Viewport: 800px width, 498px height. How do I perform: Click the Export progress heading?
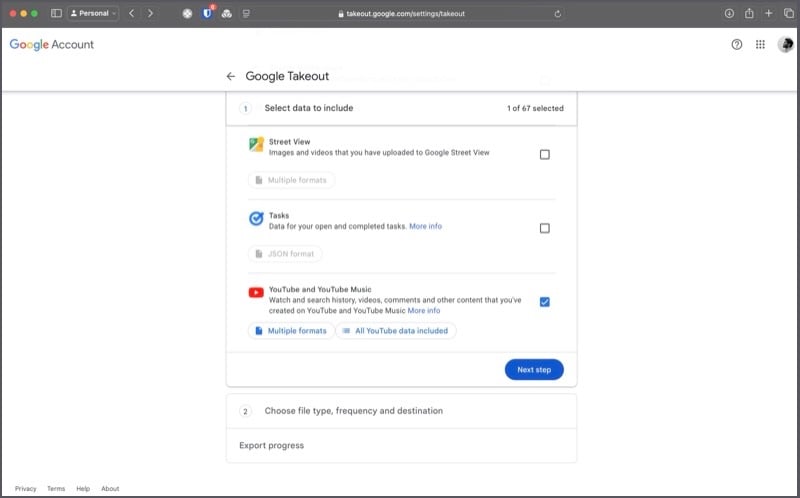click(271, 445)
